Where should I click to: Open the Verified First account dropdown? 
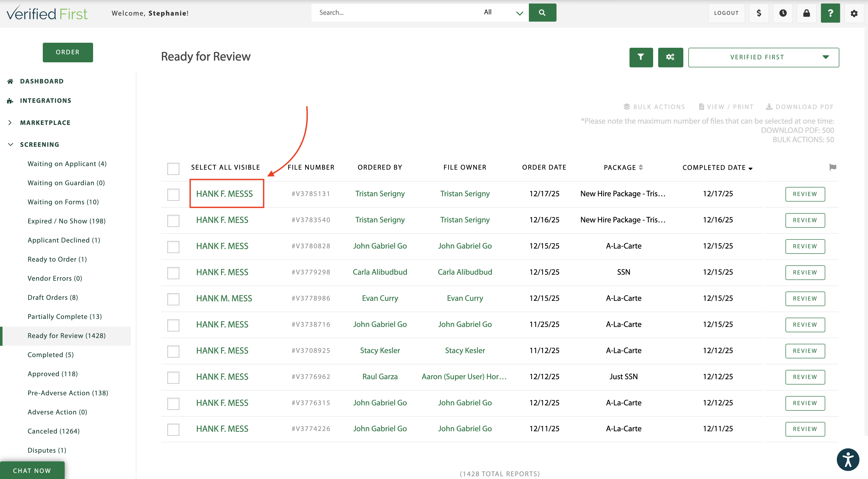[763, 57]
